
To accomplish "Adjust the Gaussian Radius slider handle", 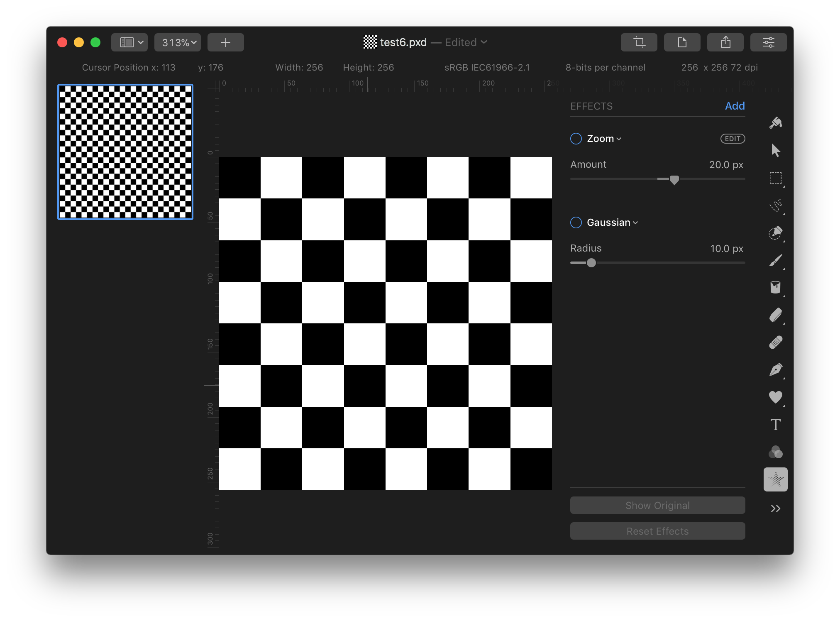I will point(591,263).
